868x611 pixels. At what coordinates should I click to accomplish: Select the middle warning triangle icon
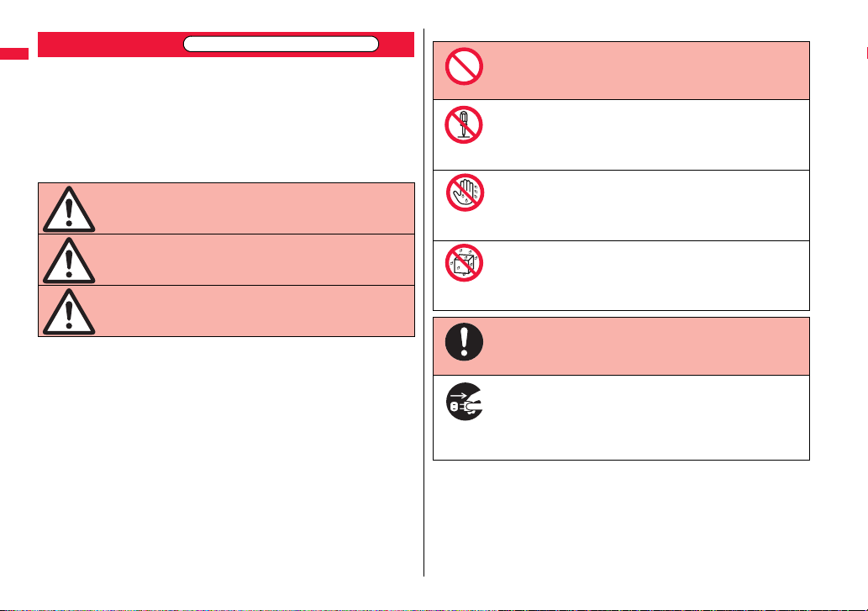pyautogui.click(x=69, y=261)
